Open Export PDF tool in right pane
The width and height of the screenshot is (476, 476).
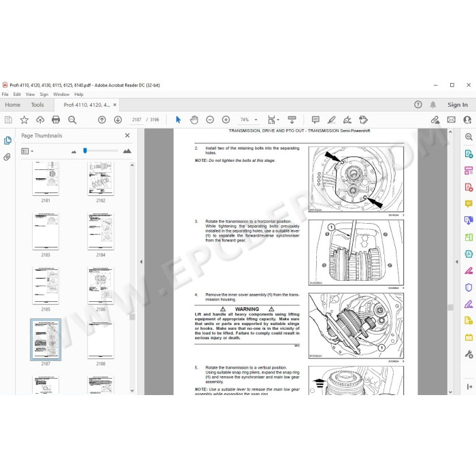click(469, 154)
